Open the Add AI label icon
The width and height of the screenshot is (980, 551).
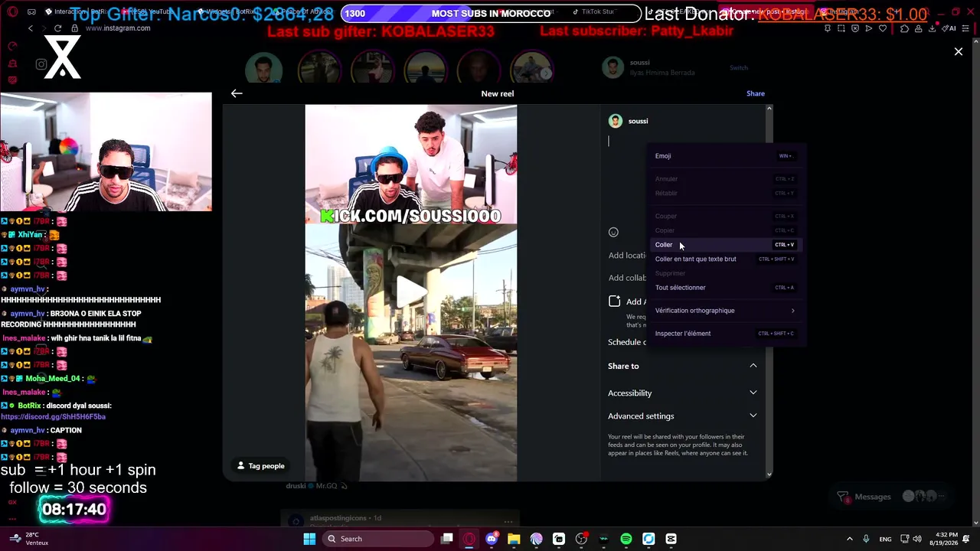tap(614, 302)
